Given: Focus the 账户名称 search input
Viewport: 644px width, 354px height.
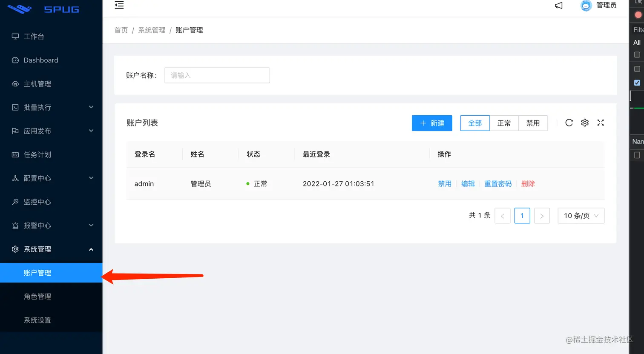Looking at the screenshot, I should [217, 75].
